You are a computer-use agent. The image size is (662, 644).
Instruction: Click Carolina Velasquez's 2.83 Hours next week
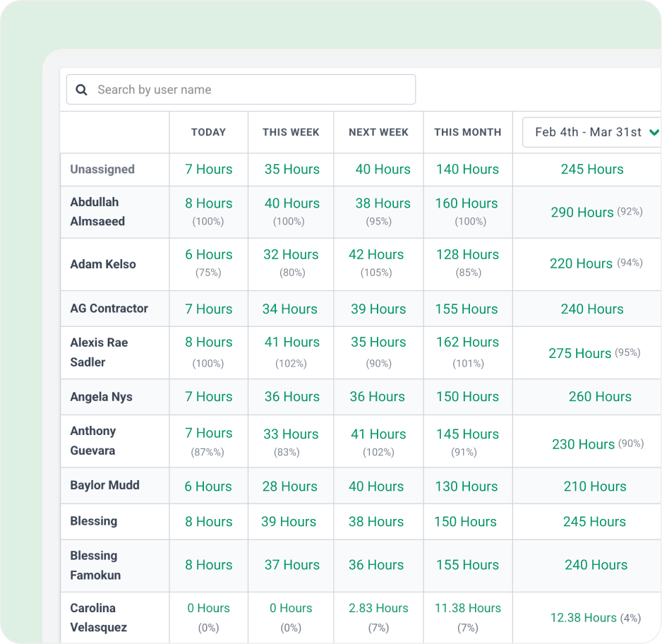click(x=378, y=608)
